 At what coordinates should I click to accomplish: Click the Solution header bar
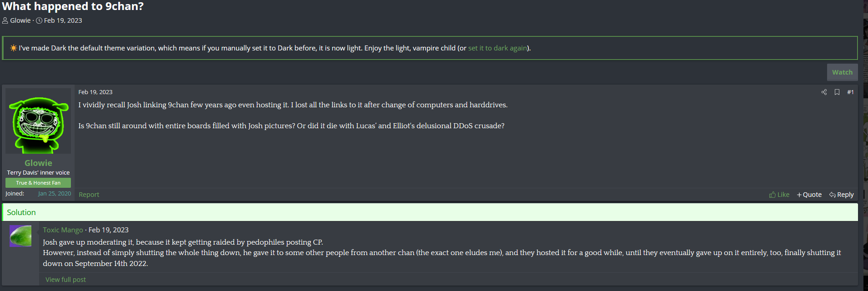(430, 212)
